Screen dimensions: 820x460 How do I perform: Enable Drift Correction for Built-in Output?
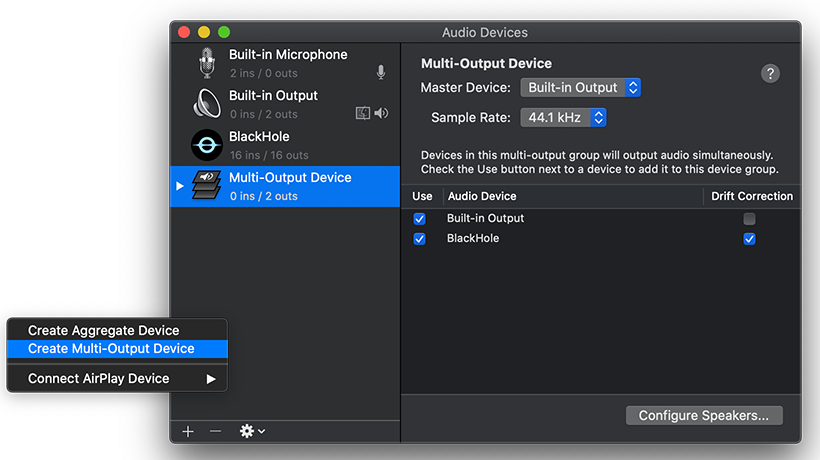coord(749,219)
